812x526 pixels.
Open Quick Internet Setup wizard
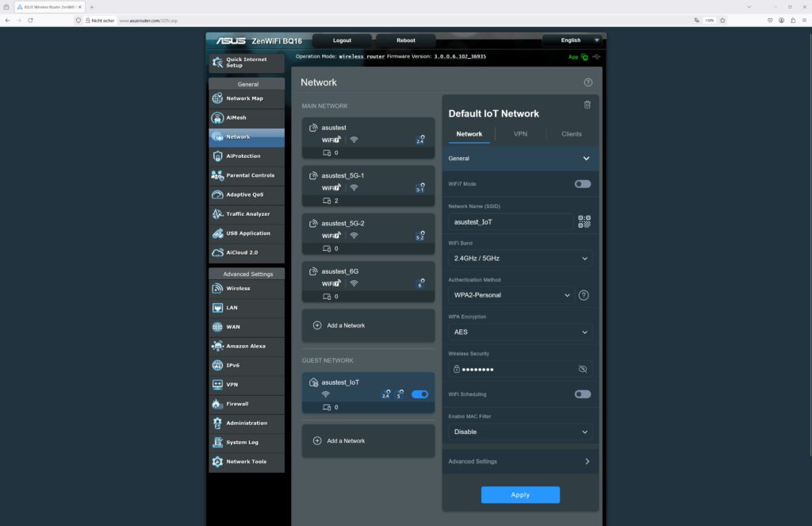(x=247, y=63)
